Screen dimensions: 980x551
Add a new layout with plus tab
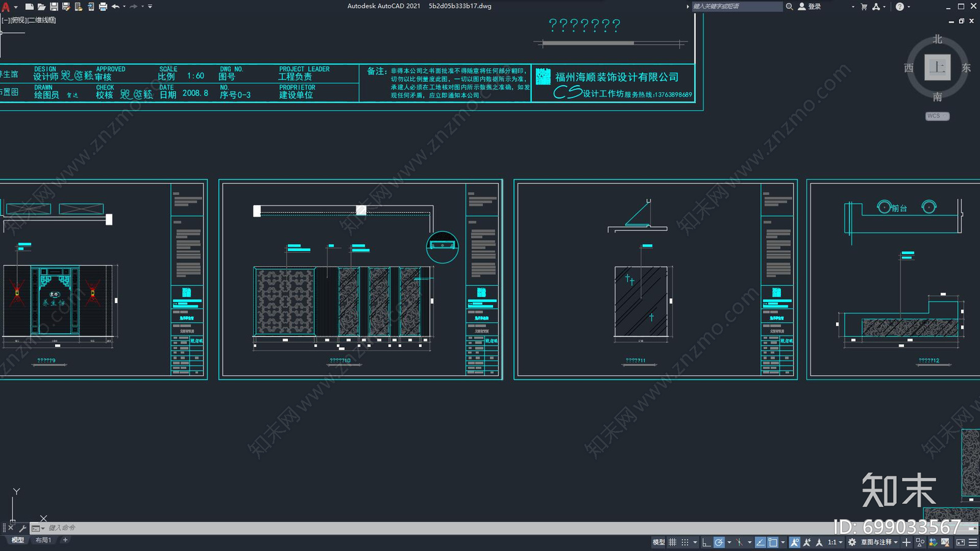click(66, 540)
